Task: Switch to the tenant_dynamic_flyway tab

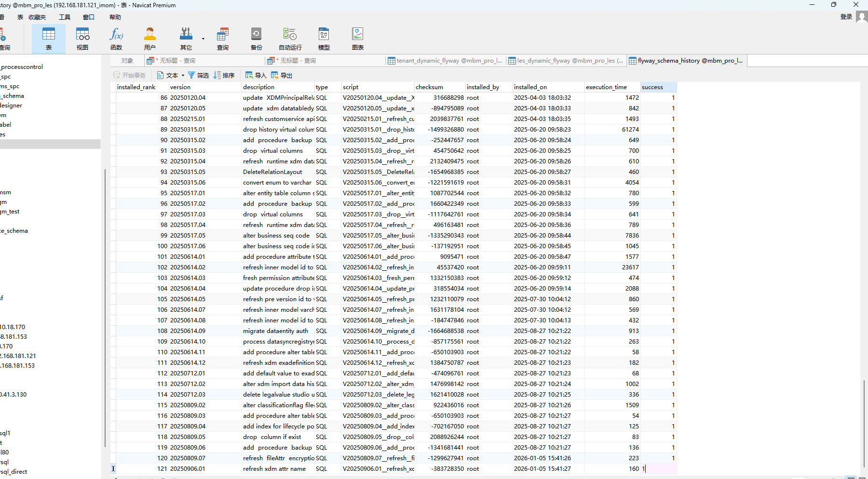Action: (x=445, y=61)
